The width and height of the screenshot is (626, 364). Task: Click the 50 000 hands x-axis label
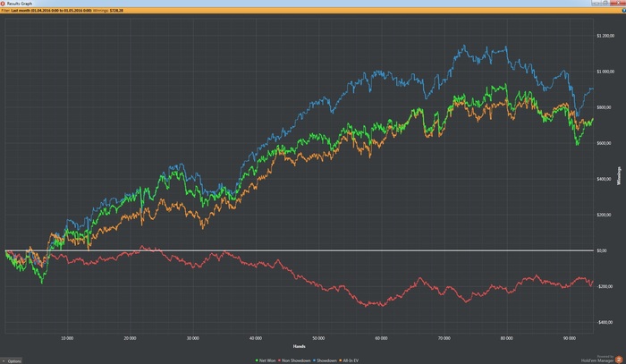318,338
